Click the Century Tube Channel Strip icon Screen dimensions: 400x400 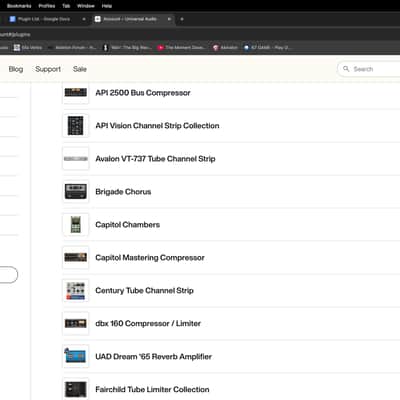pos(76,290)
